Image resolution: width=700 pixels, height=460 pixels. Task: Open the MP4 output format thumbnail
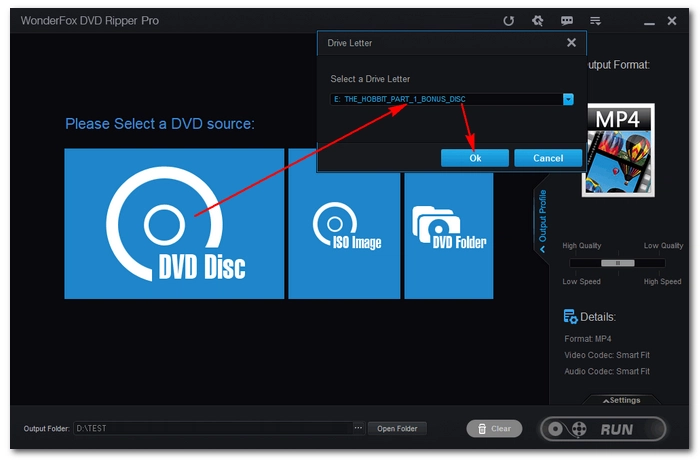pos(618,150)
